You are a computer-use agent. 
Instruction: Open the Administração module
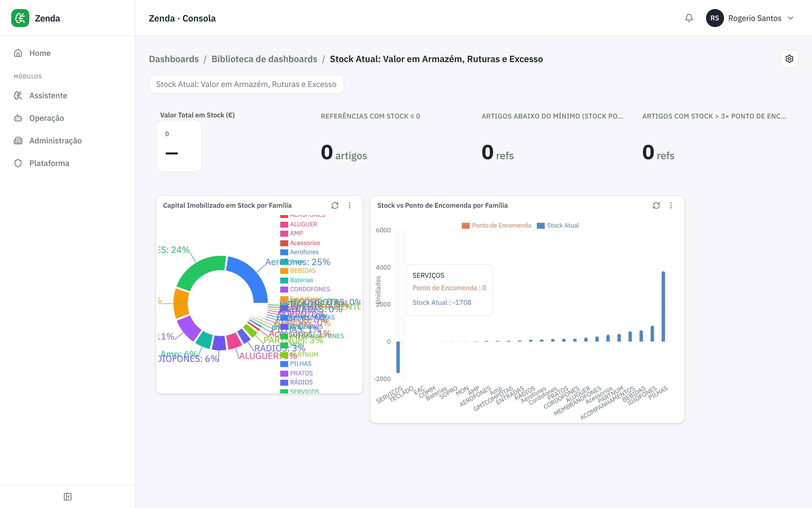(x=67, y=141)
